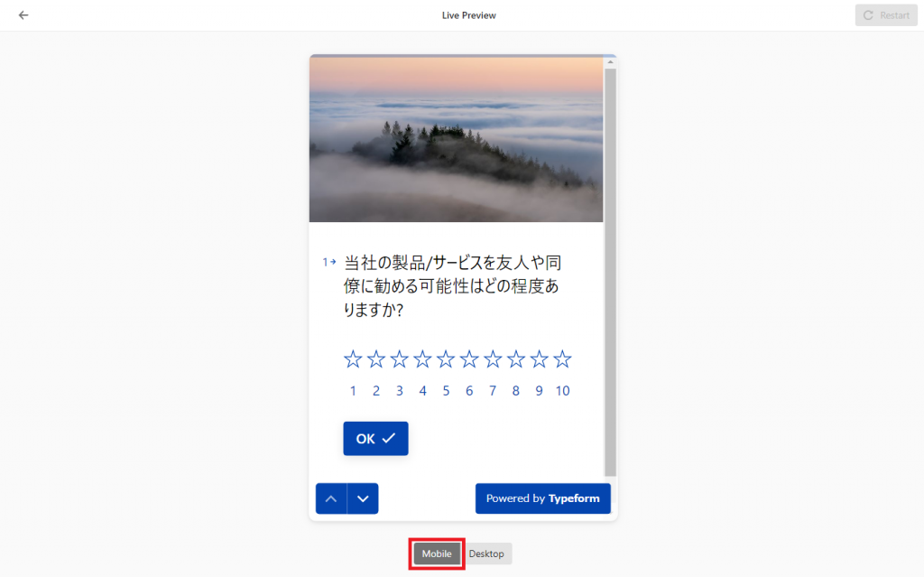Image resolution: width=924 pixels, height=577 pixels.
Task: Click the second rating star
Action: (x=376, y=358)
